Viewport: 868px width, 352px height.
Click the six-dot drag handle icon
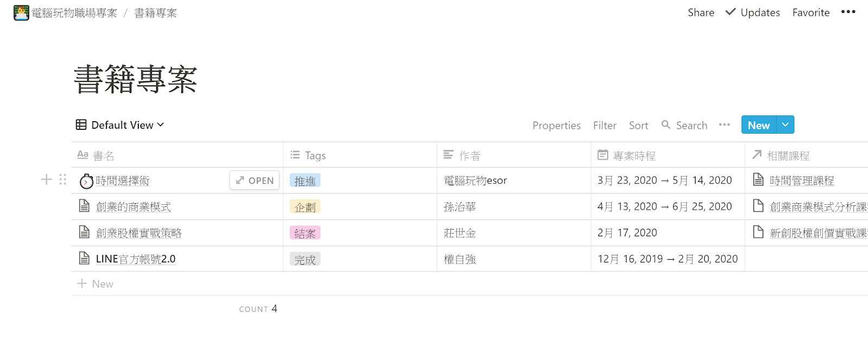click(x=63, y=180)
